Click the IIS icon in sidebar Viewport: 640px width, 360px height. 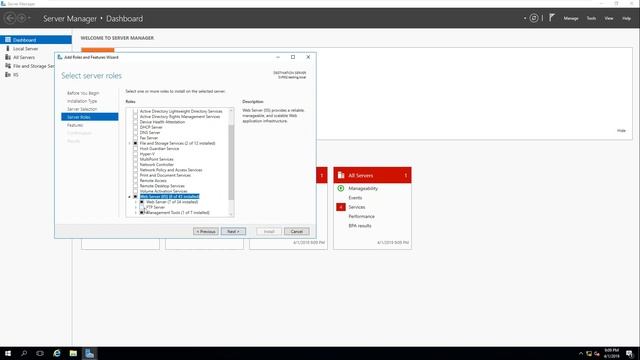point(8,74)
